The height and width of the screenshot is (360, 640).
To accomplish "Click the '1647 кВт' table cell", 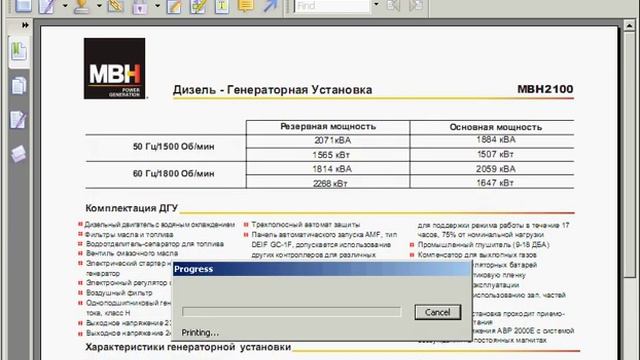I will (x=495, y=183).
